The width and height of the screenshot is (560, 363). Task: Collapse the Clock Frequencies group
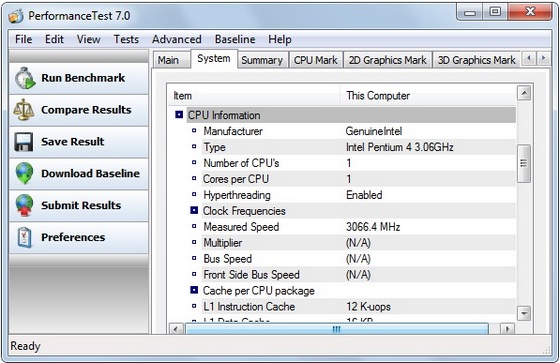point(194,210)
